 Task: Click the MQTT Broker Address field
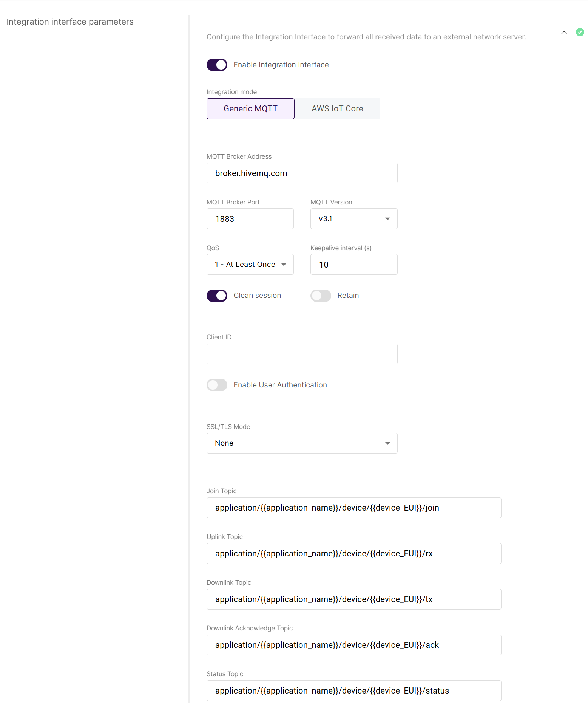(302, 173)
